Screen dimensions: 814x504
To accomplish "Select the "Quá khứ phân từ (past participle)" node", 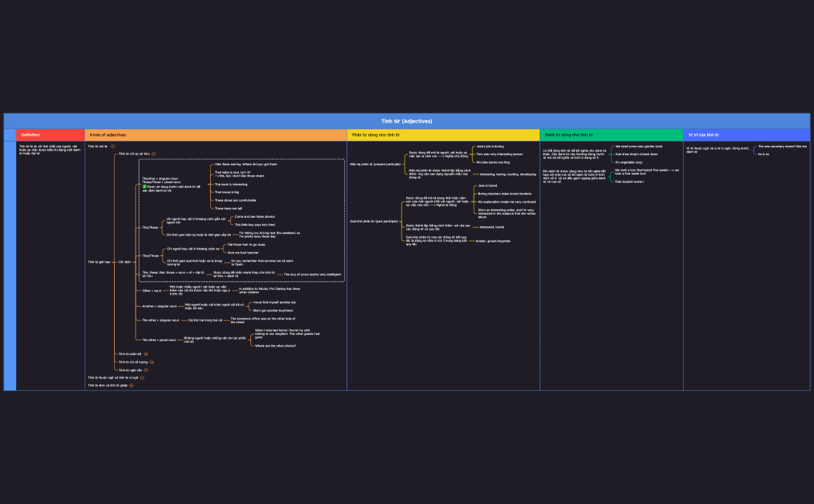I will (373, 222).
